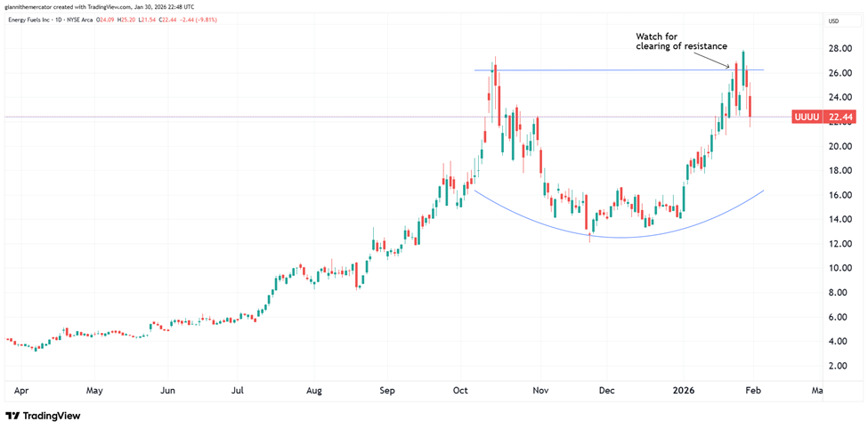Click the "Watch for clearing of resistance" annotation

pos(681,41)
